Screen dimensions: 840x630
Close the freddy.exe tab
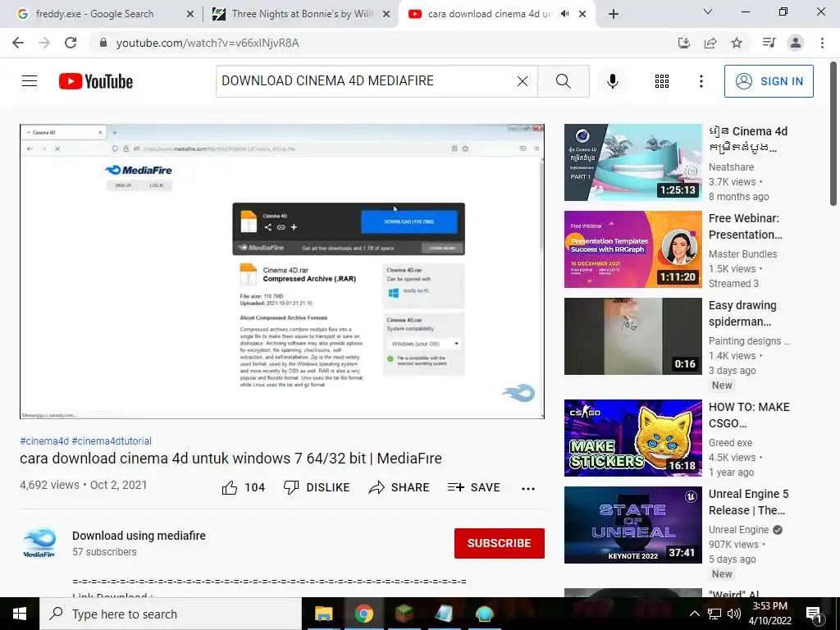(190, 15)
